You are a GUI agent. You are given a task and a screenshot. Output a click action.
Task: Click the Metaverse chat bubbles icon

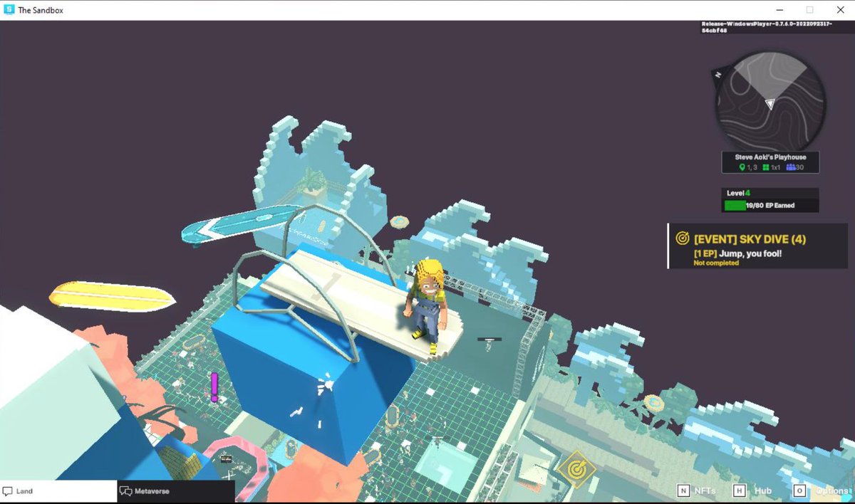tap(126, 491)
